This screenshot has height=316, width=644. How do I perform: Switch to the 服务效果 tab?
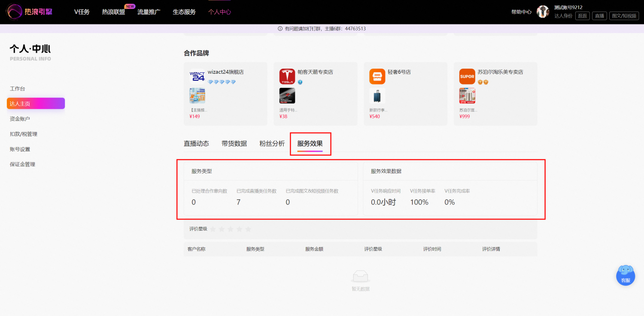point(310,144)
